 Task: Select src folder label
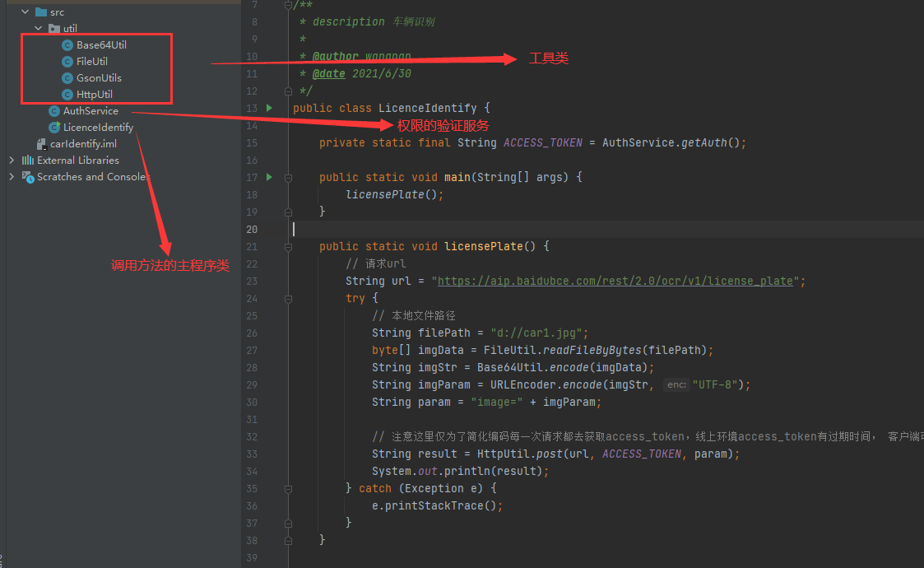click(57, 12)
